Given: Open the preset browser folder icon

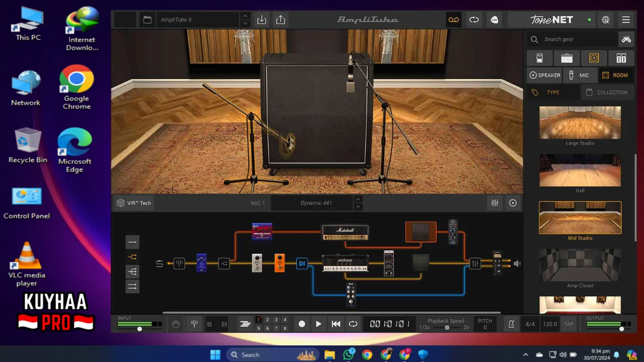Looking at the screenshot, I should 147,20.
